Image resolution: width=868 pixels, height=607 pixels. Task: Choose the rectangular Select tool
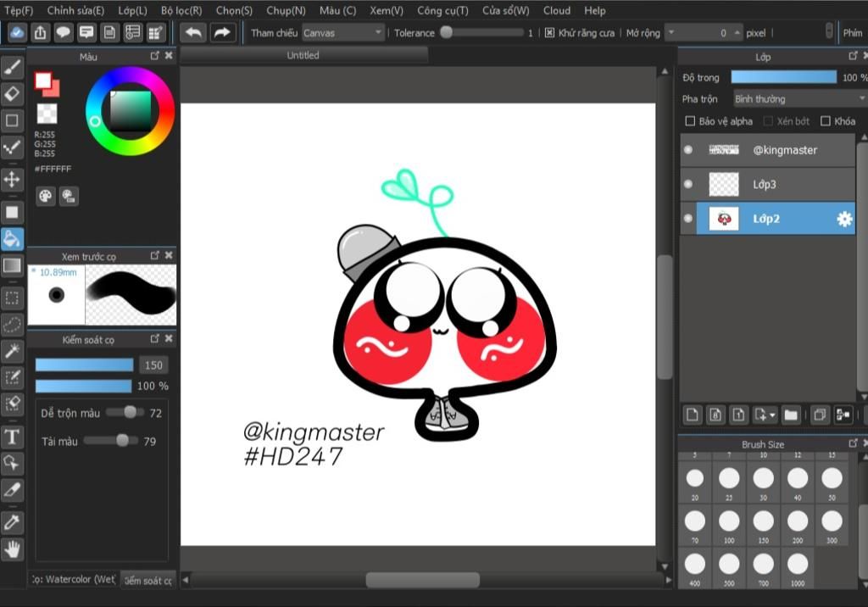(12, 298)
